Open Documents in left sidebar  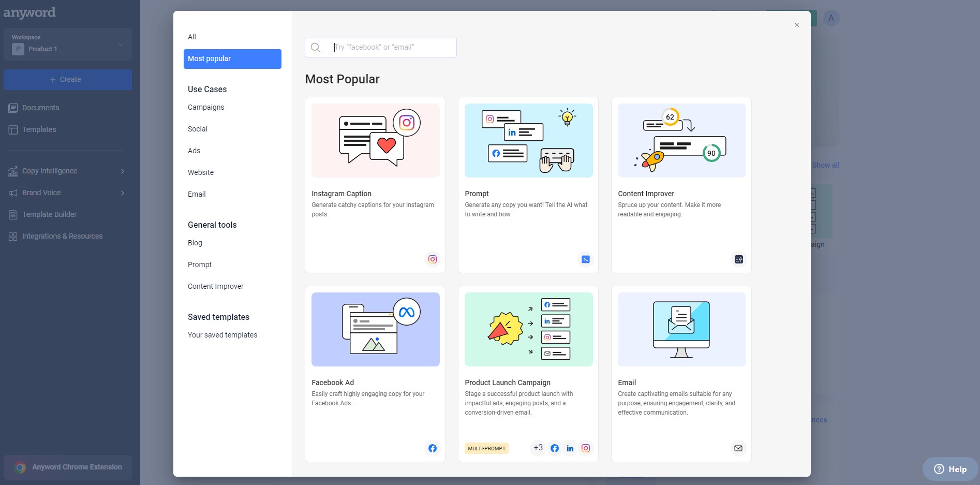(41, 108)
